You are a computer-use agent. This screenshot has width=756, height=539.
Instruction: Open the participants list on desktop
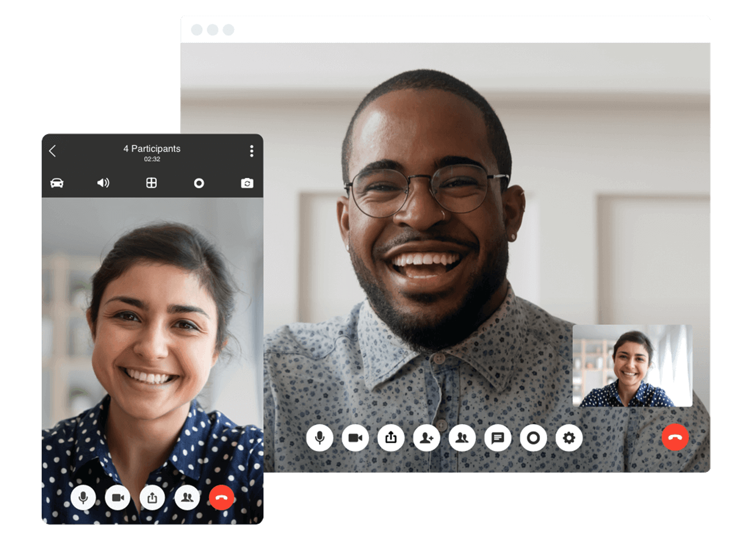[462, 437]
